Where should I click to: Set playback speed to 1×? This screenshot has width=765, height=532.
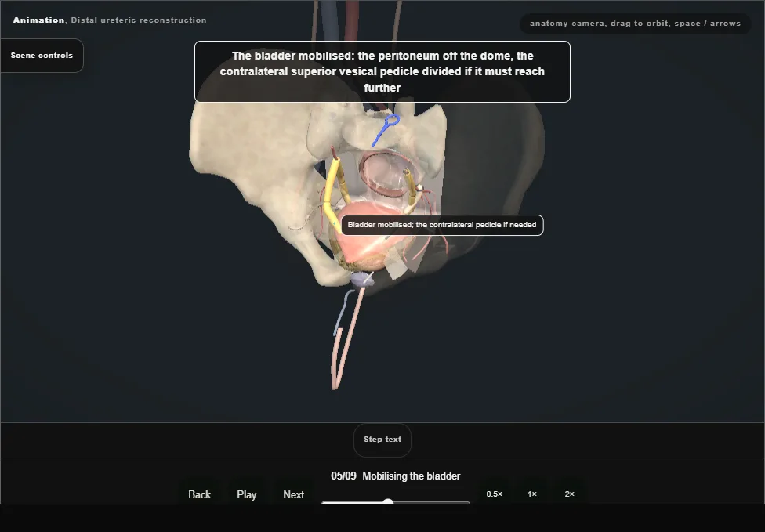(x=531, y=494)
